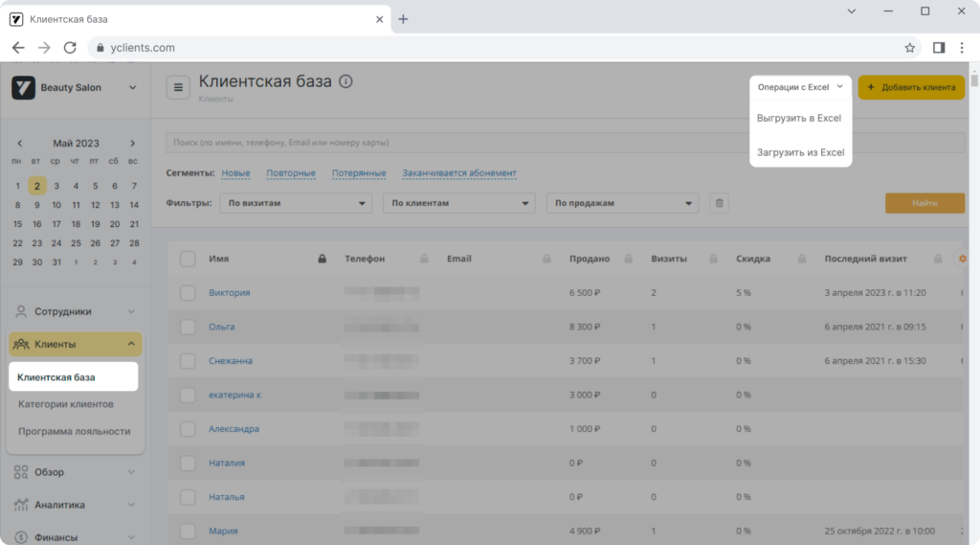The height and width of the screenshot is (545, 980).
Task: Select Категории клиентов in the sidebar
Action: point(66,404)
